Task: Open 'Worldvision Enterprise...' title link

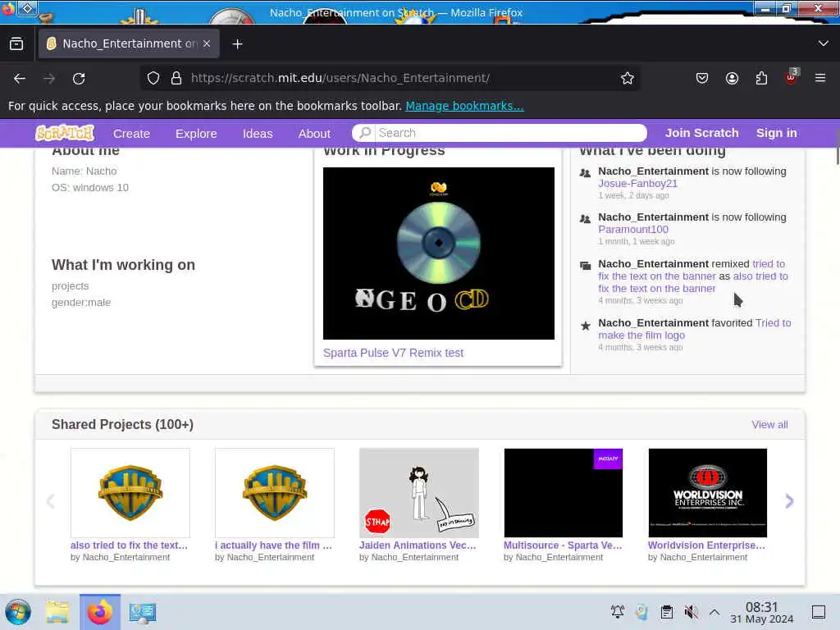Action: [706, 545]
